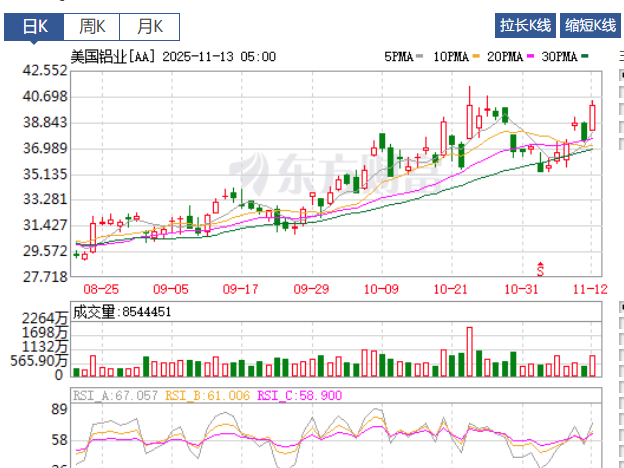Click the 565.90万 volume axis label
624x468 pixels.
pyautogui.click(x=39, y=361)
